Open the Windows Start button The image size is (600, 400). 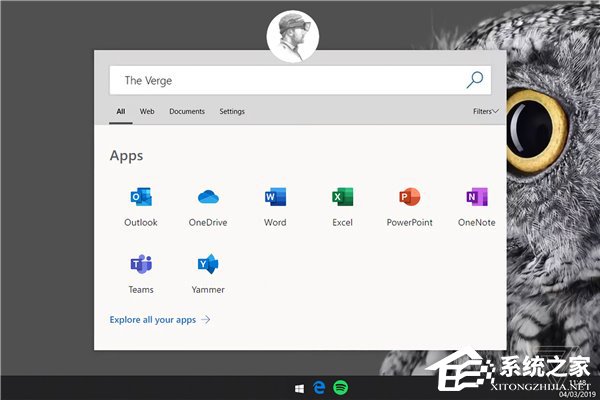click(x=299, y=389)
